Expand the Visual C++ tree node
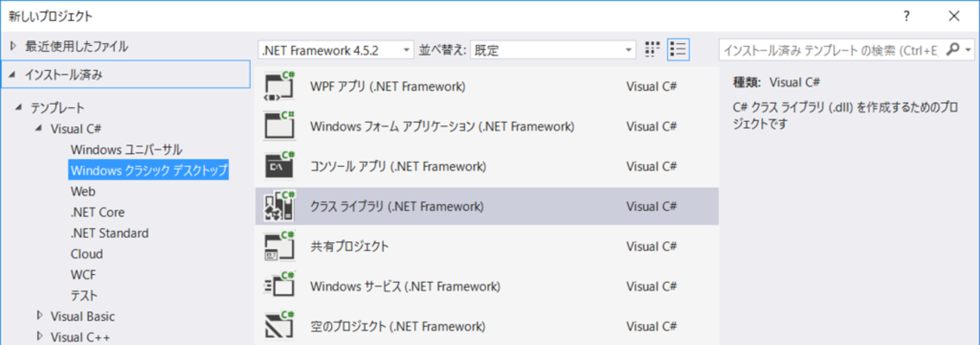Image resolution: width=980 pixels, height=345 pixels. [x=40, y=337]
